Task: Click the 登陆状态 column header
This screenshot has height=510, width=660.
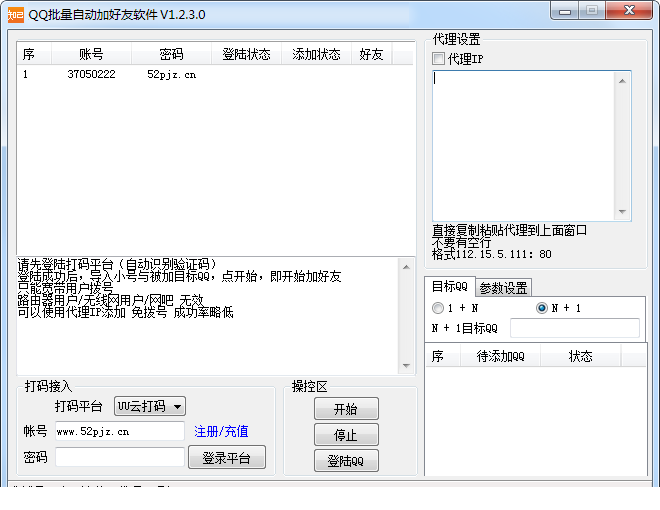Action: (x=246, y=54)
